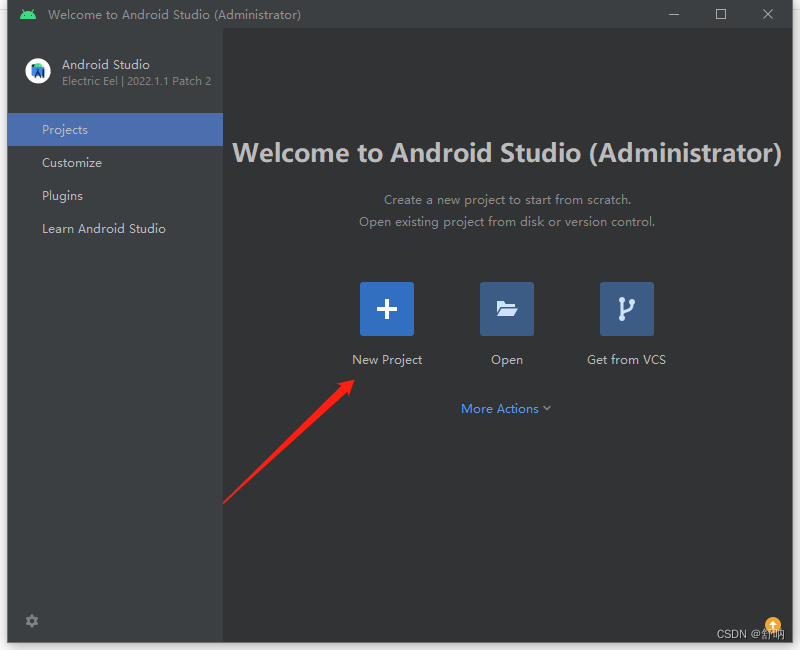Click the Android head icon in title bar
Screen dimensions: 800x650
28,14
